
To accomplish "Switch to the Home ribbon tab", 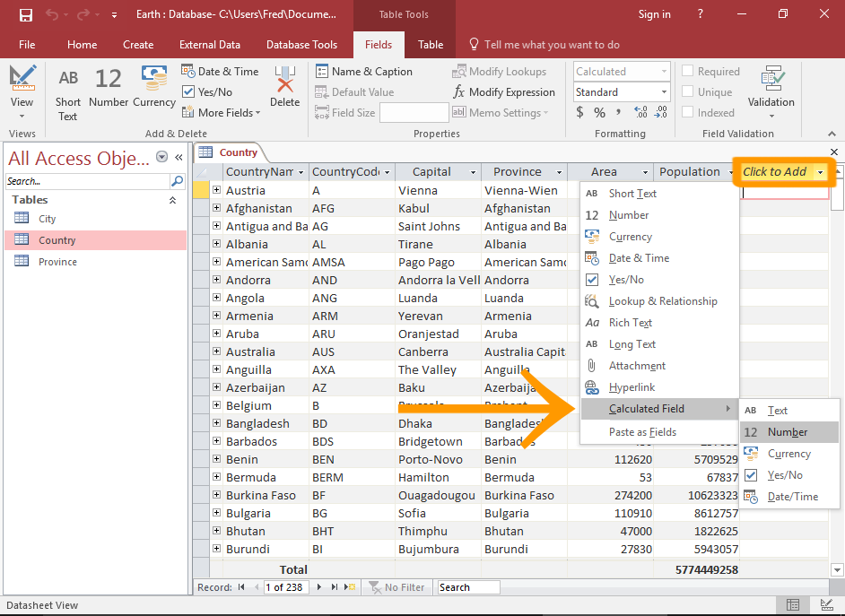I will [x=82, y=44].
